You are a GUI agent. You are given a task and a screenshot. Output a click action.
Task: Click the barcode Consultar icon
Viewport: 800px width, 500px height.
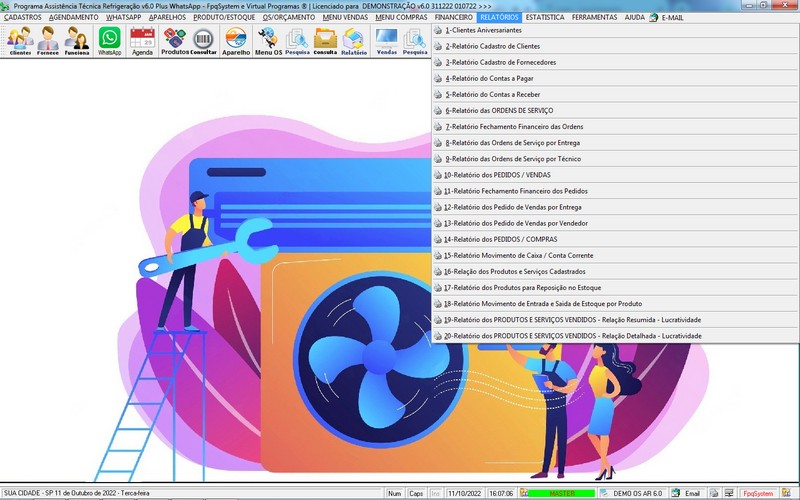(203, 41)
